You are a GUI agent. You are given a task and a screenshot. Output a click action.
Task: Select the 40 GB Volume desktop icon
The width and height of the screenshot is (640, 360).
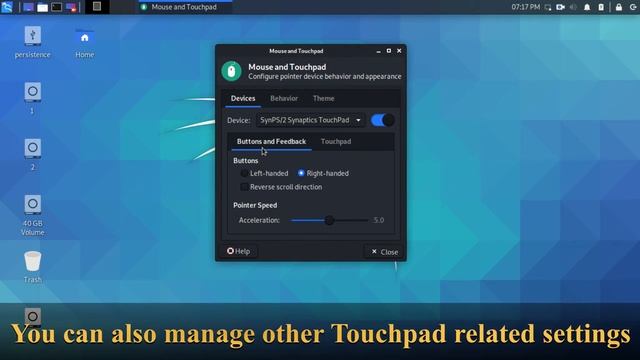tap(32, 204)
